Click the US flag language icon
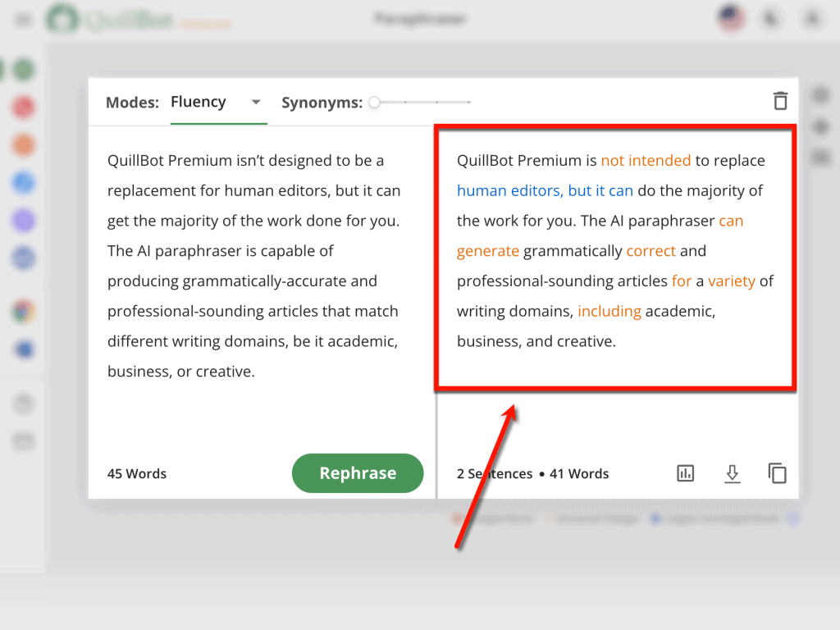The width and height of the screenshot is (840, 630). (730, 18)
